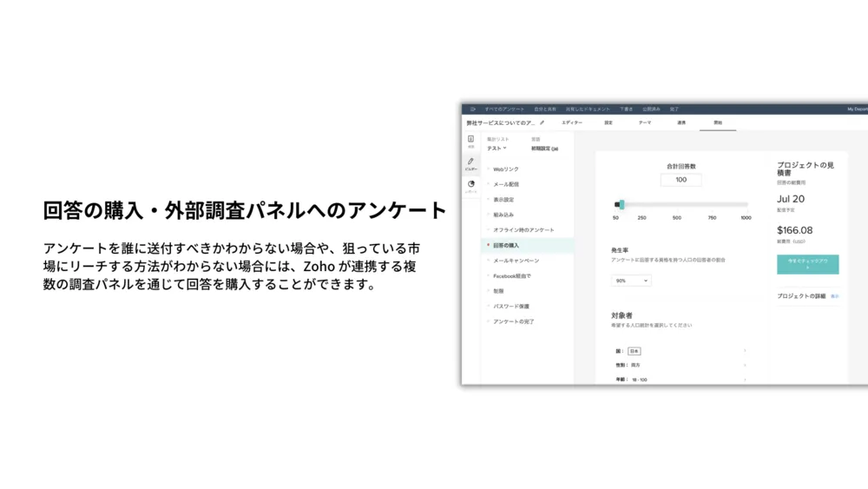Open オフライン時のアンケート sidebar item
Image resolution: width=868 pixels, height=489 pixels.
point(523,230)
